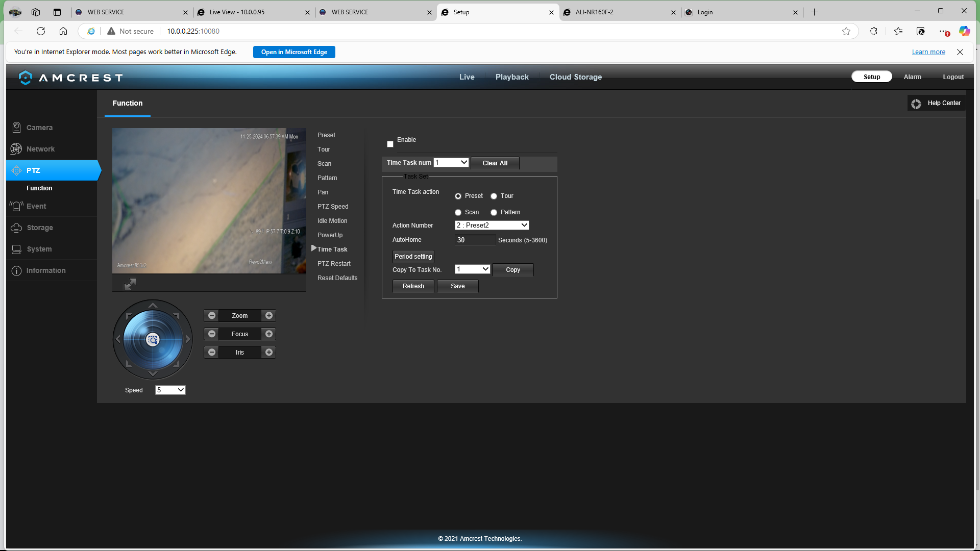
Task: Switch to ALI-NR160F-2 browser tab
Action: coord(619,12)
